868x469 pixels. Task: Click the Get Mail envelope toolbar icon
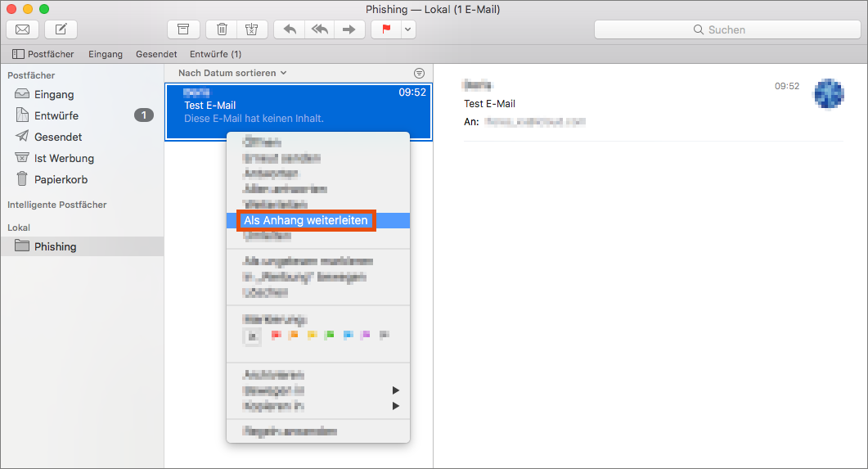22,29
